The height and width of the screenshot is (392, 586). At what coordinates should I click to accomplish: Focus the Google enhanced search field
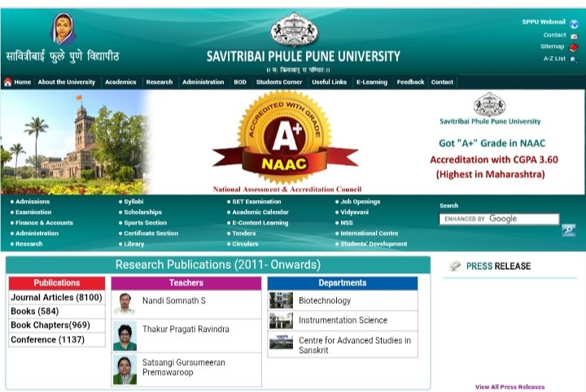499,219
